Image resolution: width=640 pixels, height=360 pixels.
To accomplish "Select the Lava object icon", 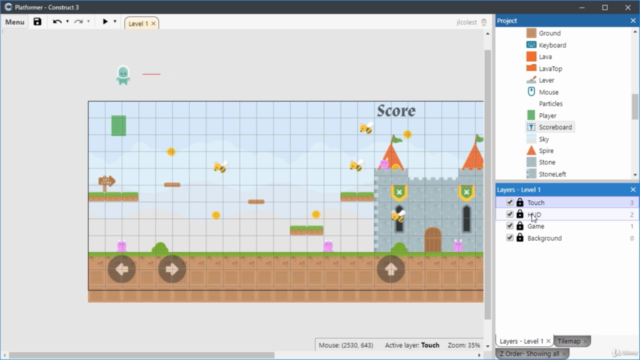I will tap(531, 57).
